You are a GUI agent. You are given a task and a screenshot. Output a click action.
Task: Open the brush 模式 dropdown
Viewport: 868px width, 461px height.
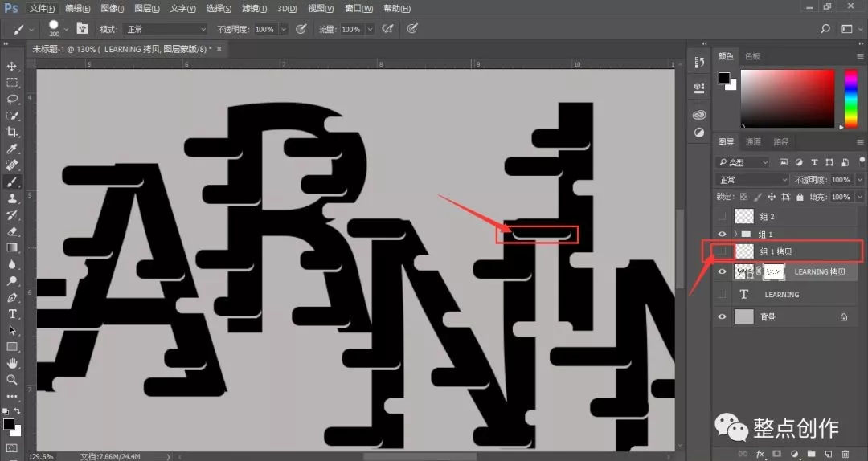[x=165, y=29]
